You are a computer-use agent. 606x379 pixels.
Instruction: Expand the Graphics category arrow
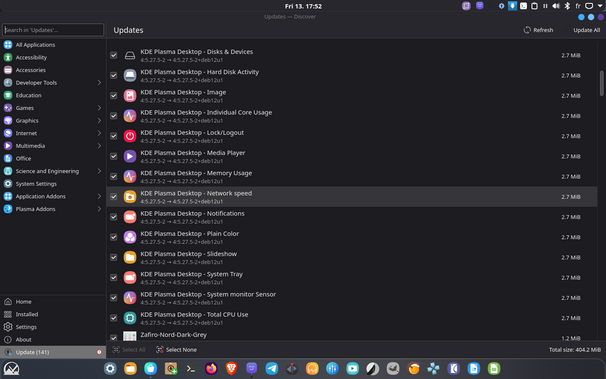(99, 121)
